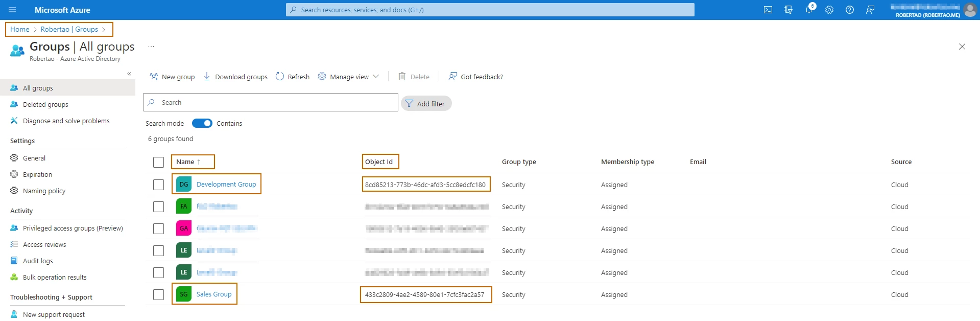
Task: Click the feedback icon in top bar
Action: (x=870, y=10)
